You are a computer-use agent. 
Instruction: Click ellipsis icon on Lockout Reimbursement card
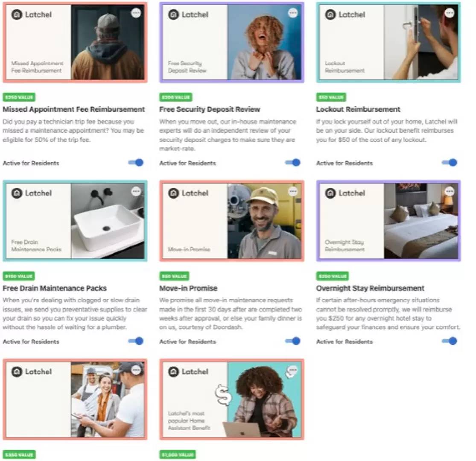point(450,13)
